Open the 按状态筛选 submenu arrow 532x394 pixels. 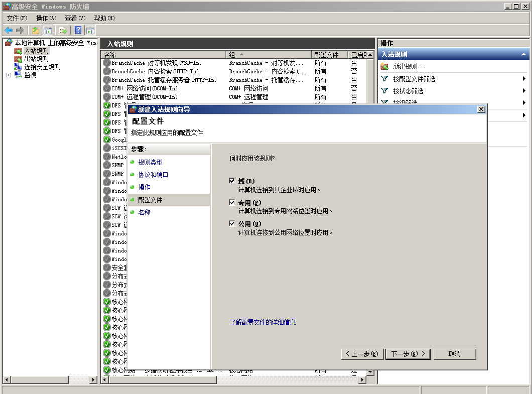(x=524, y=90)
